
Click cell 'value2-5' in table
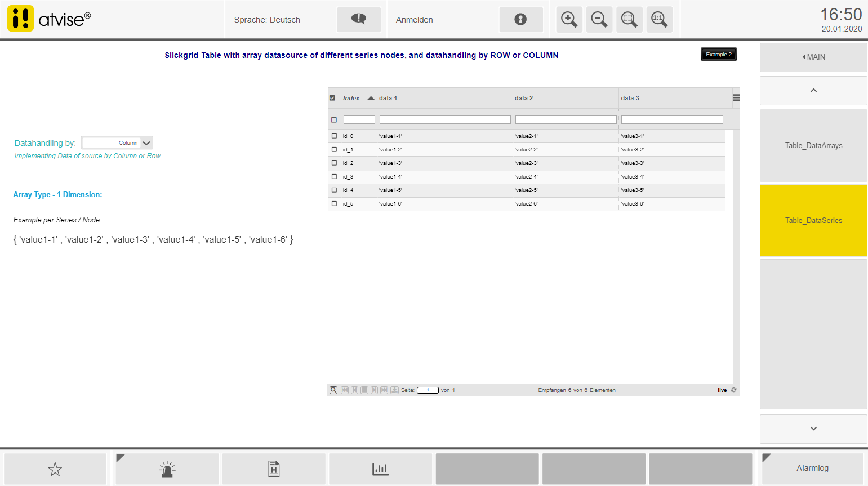point(566,190)
